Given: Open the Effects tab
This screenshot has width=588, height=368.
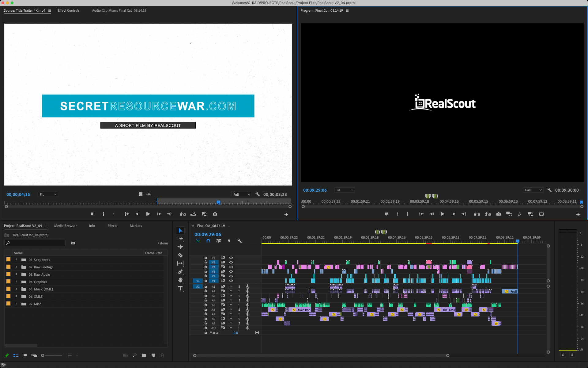Looking at the screenshot, I should (x=112, y=226).
